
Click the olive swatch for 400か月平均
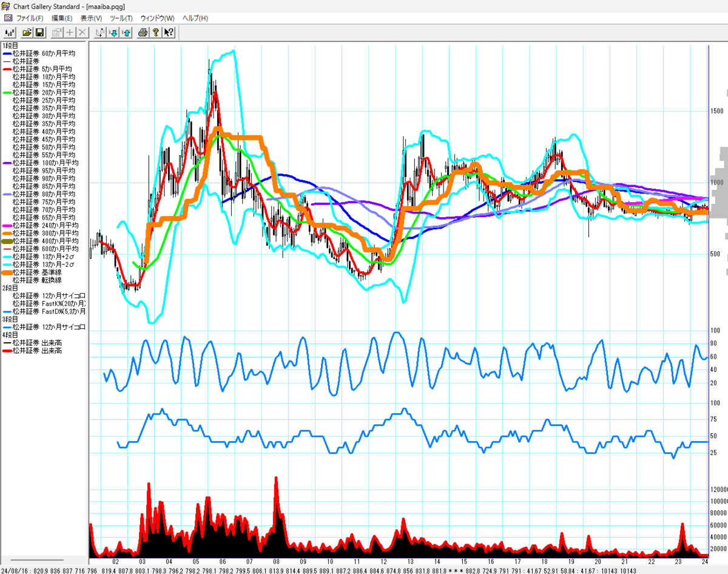[x=6, y=241]
